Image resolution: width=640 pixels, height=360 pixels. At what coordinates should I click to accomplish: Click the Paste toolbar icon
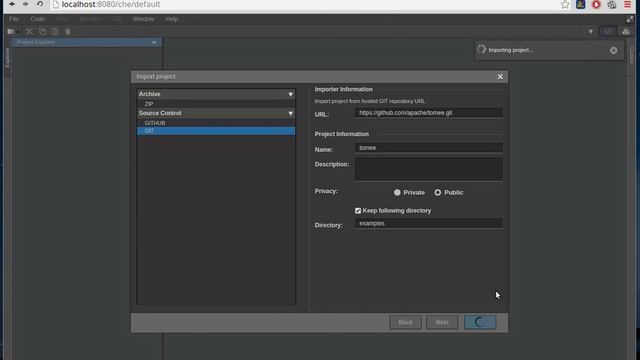tap(55, 31)
